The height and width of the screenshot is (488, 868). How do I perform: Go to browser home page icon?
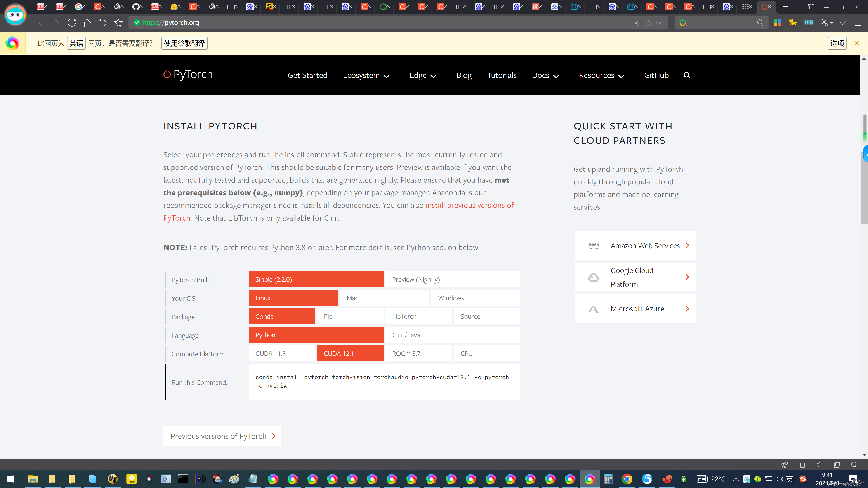pyautogui.click(x=87, y=23)
